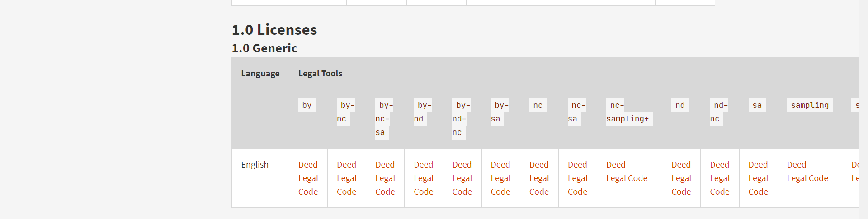Click the 'by-nd-nc' license code header
The width and height of the screenshot is (868, 219).
461,119
